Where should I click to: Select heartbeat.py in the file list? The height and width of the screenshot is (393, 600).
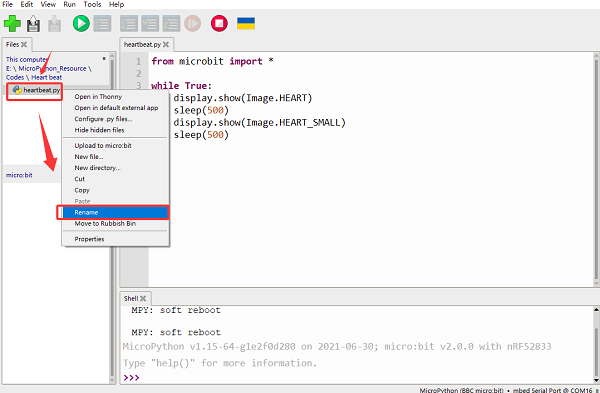(x=36, y=90)
